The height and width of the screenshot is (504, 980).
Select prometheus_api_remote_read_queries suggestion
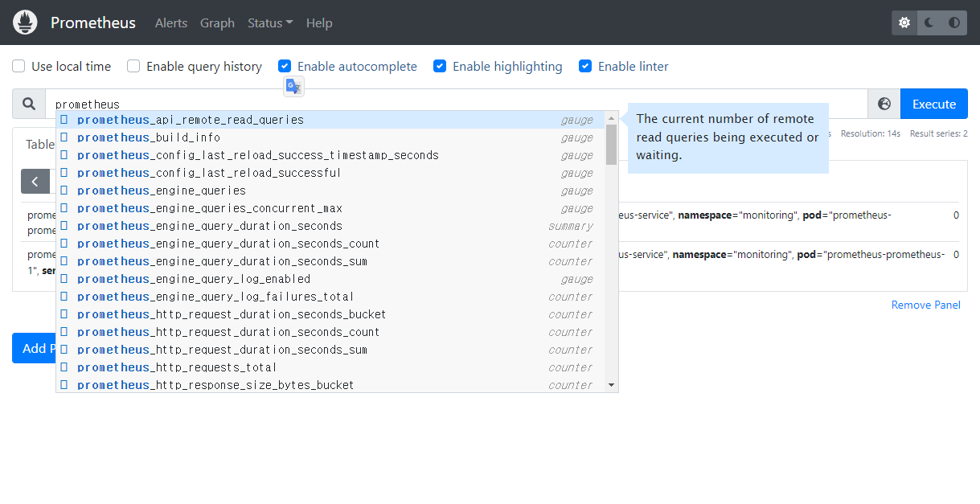tap(330, 120)
